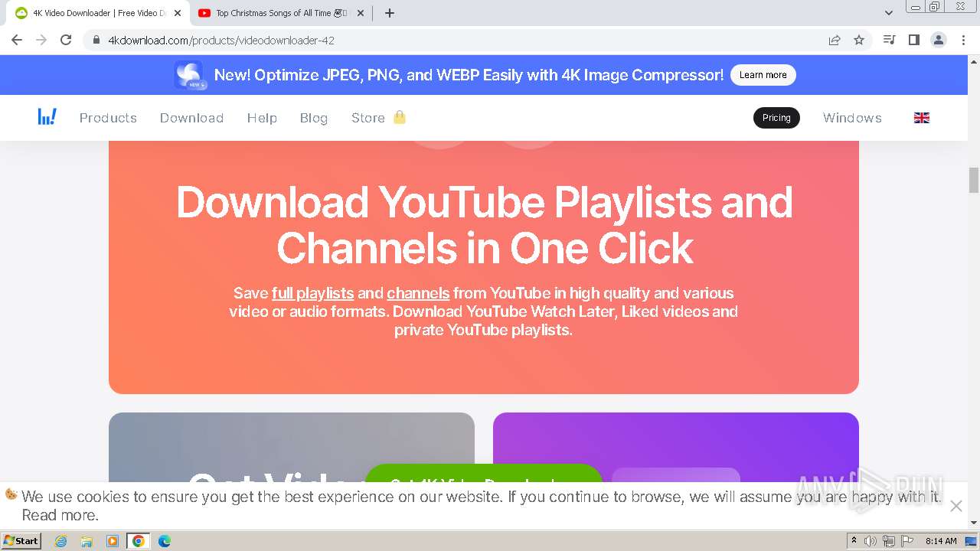Follow the channels link
The height and width of the screenshot is (551, 980).
click(x=418, y=293)
